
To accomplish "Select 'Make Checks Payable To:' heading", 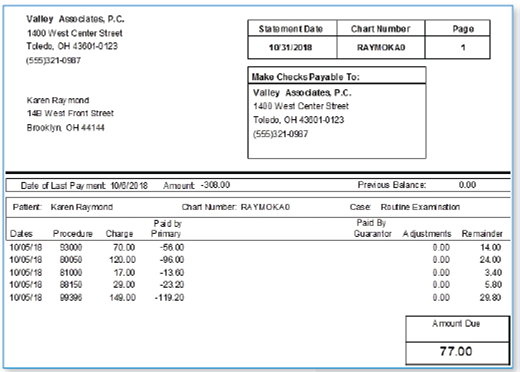I will [305, 77].
